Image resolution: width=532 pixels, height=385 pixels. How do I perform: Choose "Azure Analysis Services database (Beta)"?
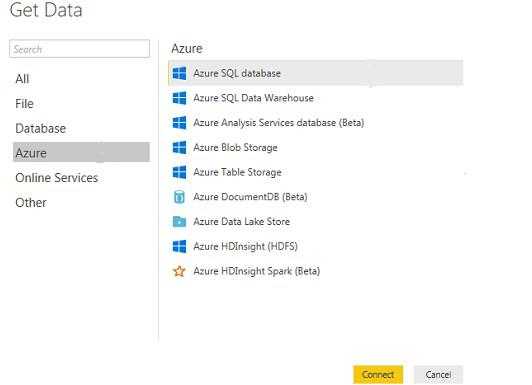tap(279, 123)
